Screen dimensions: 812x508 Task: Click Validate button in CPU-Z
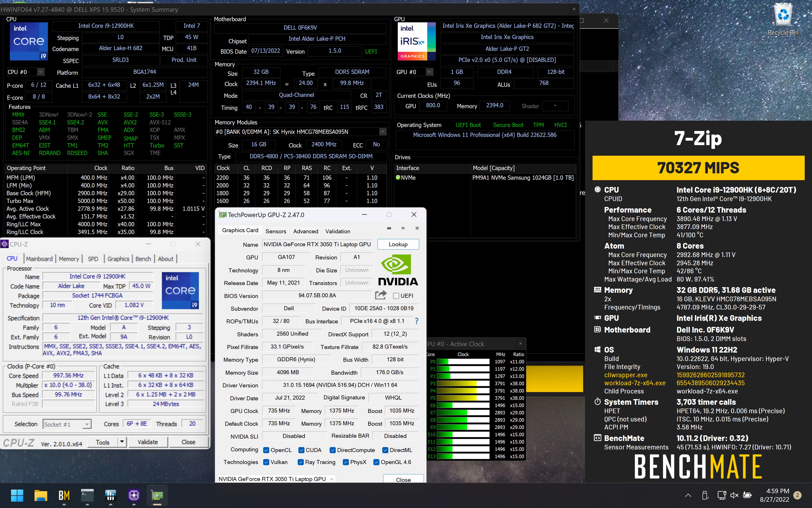click(x=148, y=442)
